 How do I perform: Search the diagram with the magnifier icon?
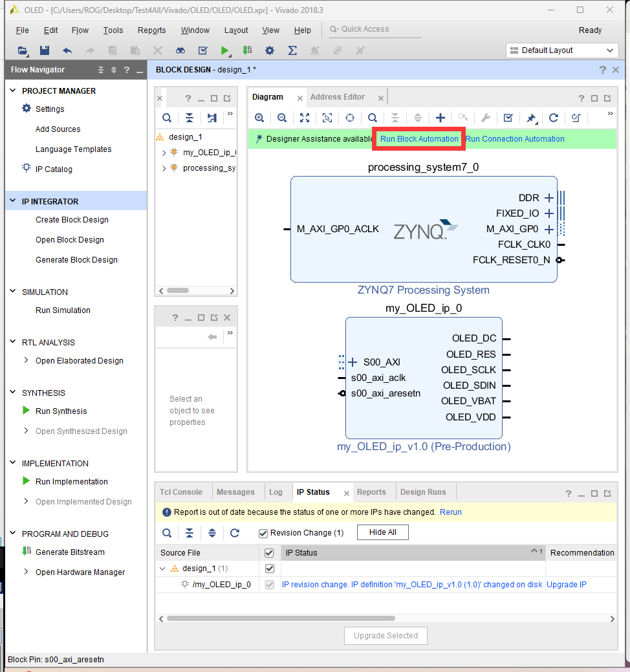[x=373, y=118]
